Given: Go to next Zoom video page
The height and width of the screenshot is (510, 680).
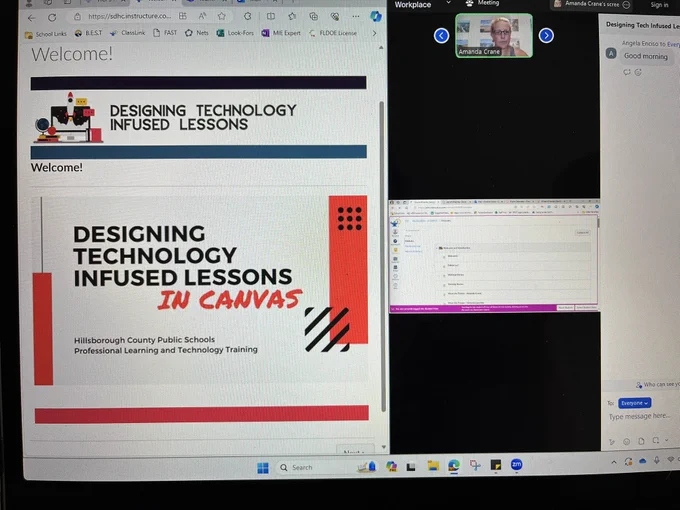Looking at the screenshot, I should tap(546, 36).
